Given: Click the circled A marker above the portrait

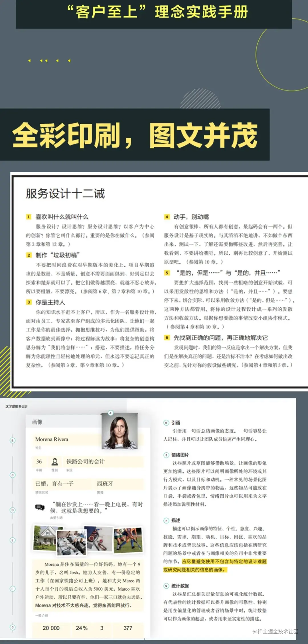Looking at the screenshot, I should coord(111,413).
